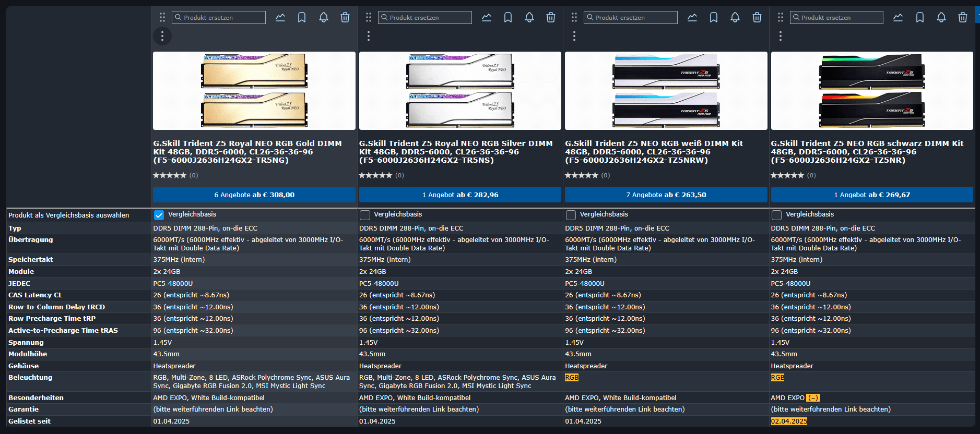The image size is (980, 434).
Task: View price history chart for the weiß kit
Action: click(x=692, y=17)
